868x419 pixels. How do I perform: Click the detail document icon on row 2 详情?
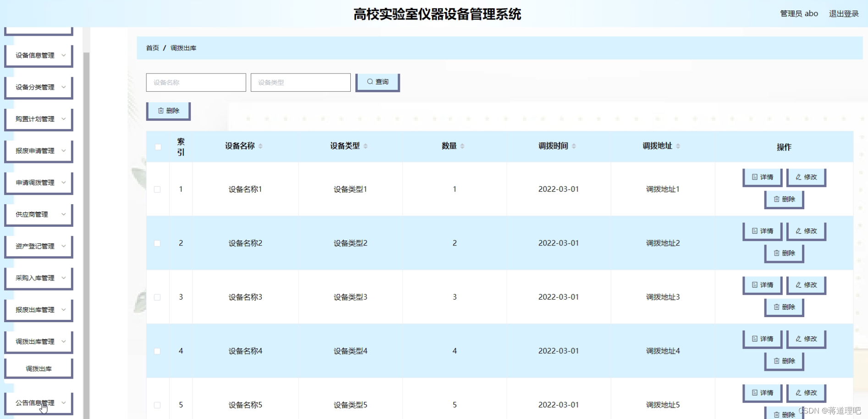tap(754, 231)
